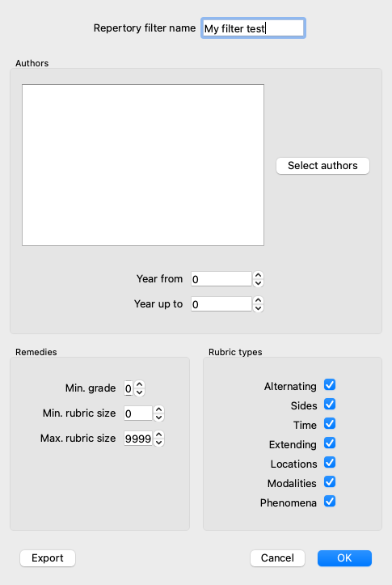This screenshot has height=585, width=392.
Task: Toggle the Locations checkbox
Action: [x=330, y=462]
